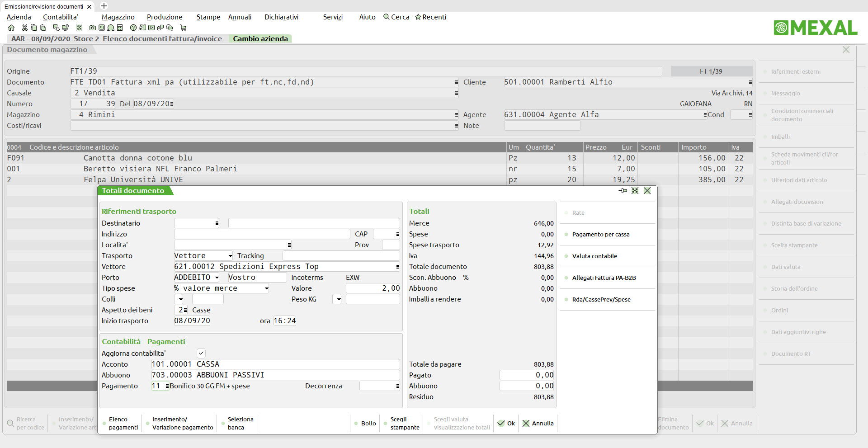Open the Porto ADDEBITO dropdown
Viewport: 868px width, 448px height.
pyautogui.click(x=217, y=278)
